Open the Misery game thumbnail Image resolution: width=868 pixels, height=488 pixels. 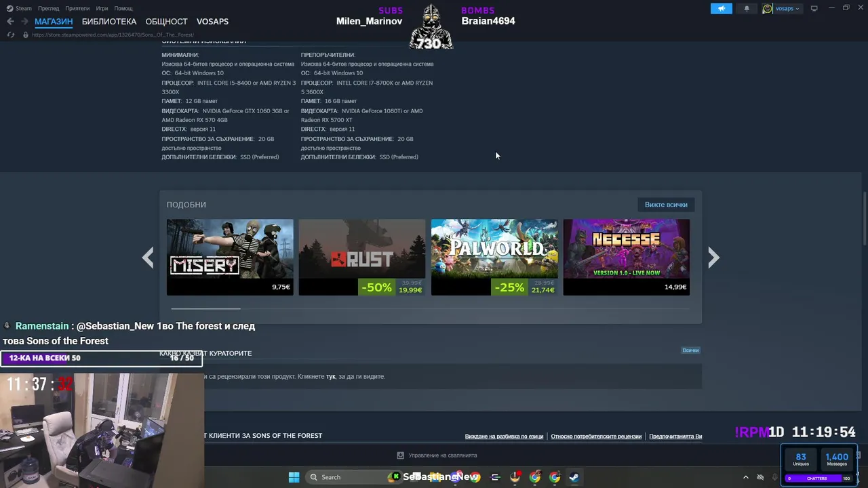point(230,257)
